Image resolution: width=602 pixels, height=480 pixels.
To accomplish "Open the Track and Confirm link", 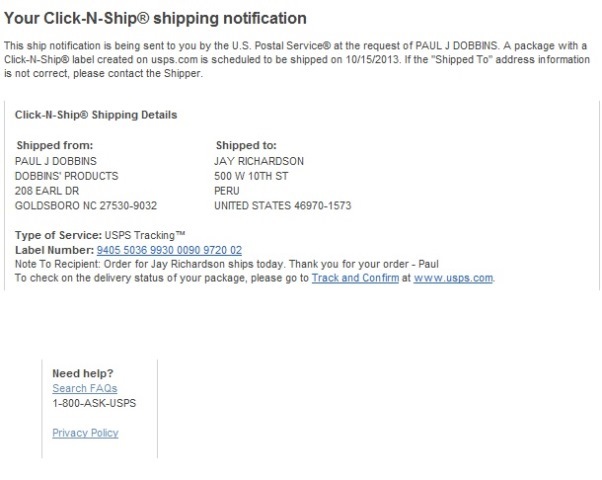I will 355,278.
